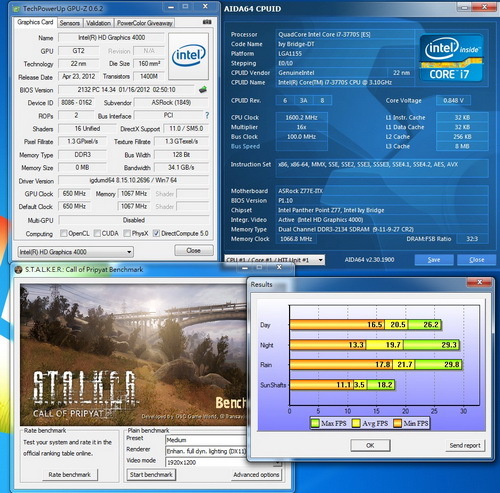
Task: Click the SunShafts max FPS 18.2 bar
Action: 381,385
